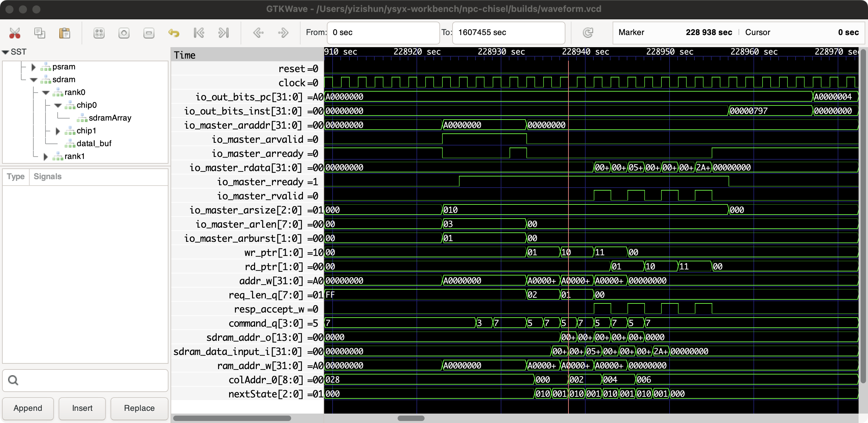
Task: Select wr_ptr[1:0] signal
Action: point(247,253)
